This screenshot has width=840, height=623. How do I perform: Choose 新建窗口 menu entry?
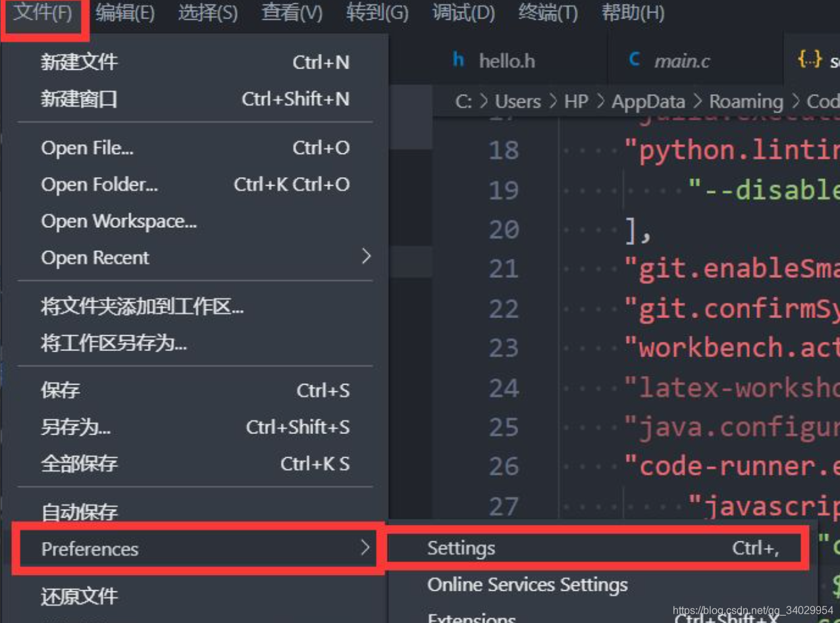point(195,99)
